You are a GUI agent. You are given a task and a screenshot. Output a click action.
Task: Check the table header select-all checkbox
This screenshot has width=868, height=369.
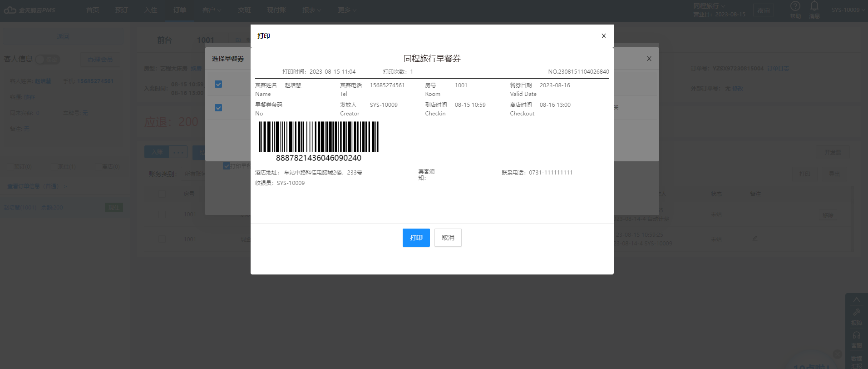coord(162,194)
